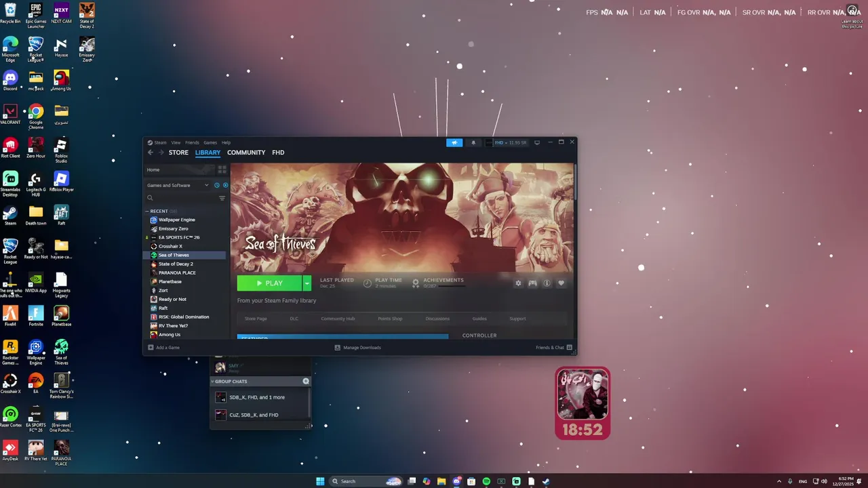Switch Steam to Big Picture mode icon

click(x=537, y=142)
